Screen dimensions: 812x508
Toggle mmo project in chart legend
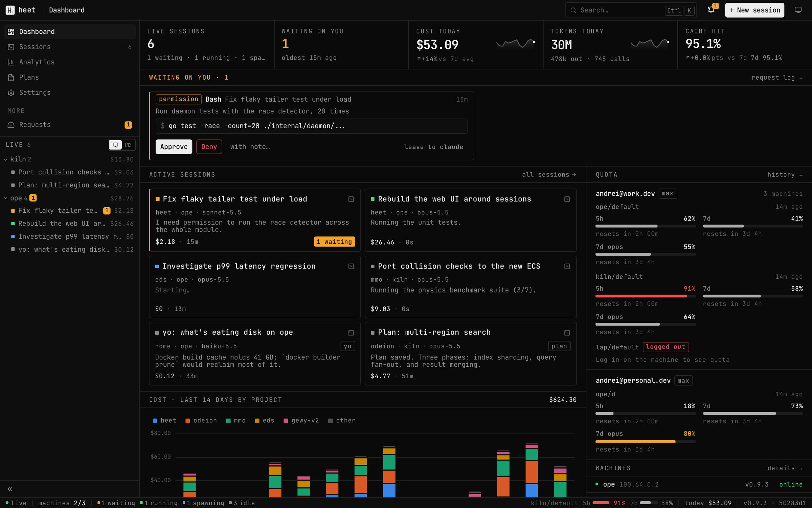pyautogui.click(x=236, y=421)
